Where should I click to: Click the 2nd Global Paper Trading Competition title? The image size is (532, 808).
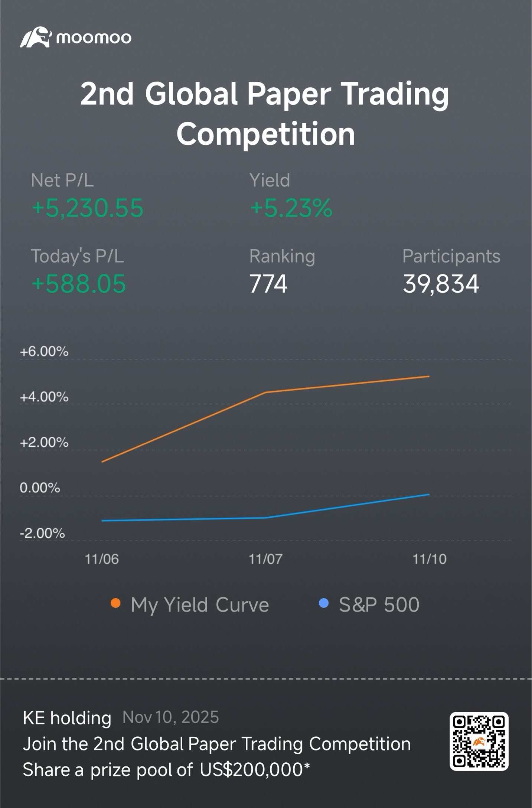coord(265,113)
